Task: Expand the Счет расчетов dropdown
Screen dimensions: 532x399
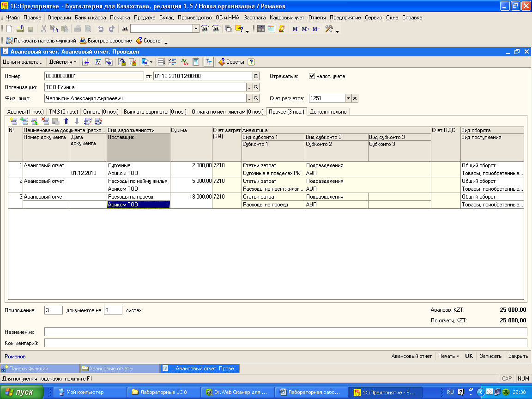Action: coord(348,98)
